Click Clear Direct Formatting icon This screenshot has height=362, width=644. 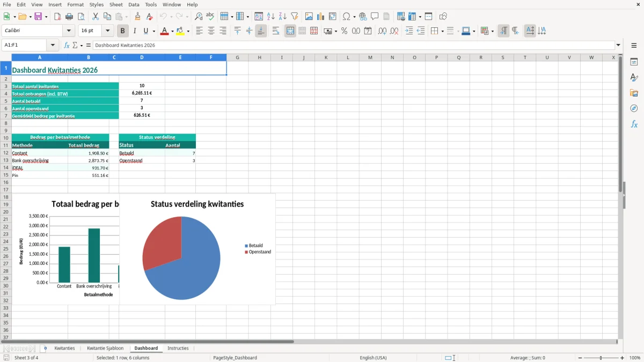pyautogui.click(x=149, y=17)
